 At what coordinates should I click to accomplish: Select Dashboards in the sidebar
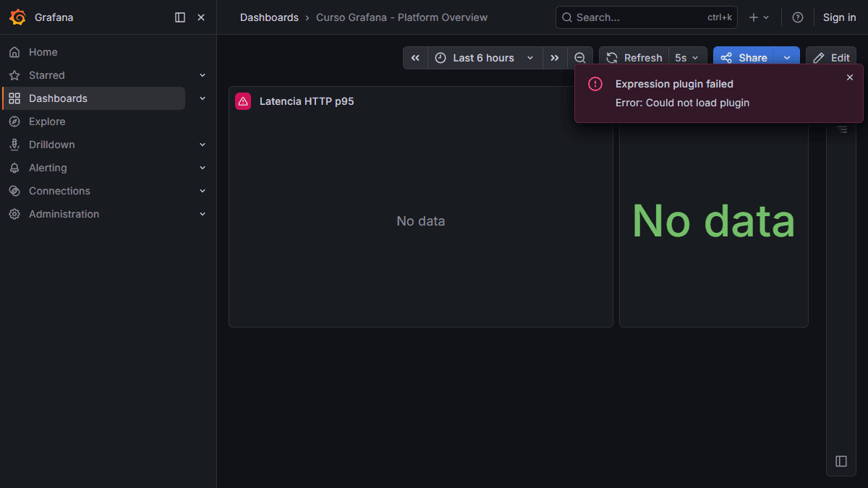pos(94,98)
